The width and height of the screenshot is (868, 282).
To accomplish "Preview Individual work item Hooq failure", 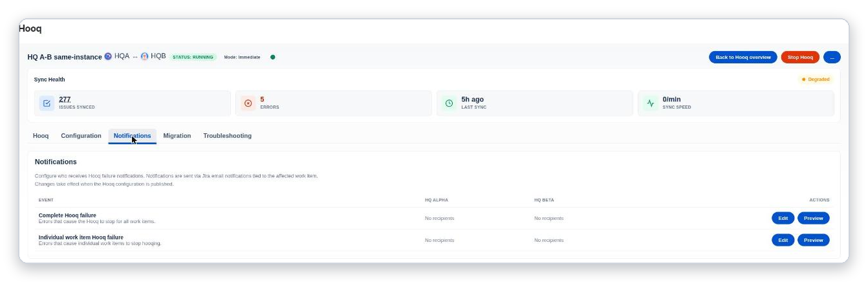I will tap(813, 240).
